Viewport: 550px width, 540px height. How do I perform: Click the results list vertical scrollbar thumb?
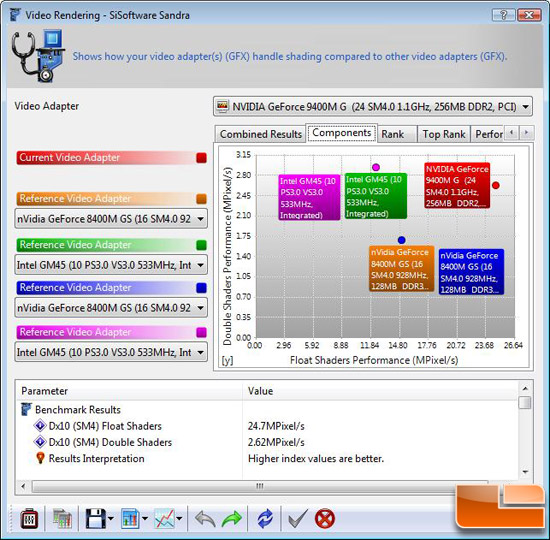click(525, 402)
